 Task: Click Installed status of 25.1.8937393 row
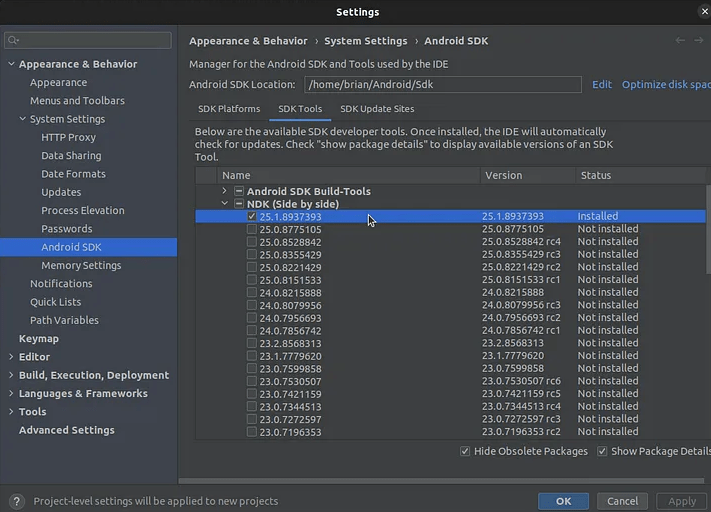598,216
